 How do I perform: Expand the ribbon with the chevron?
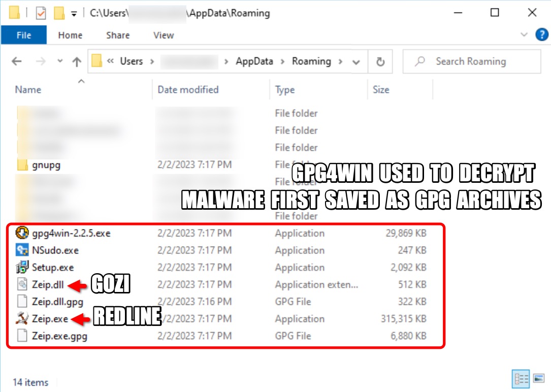[524, 35]
